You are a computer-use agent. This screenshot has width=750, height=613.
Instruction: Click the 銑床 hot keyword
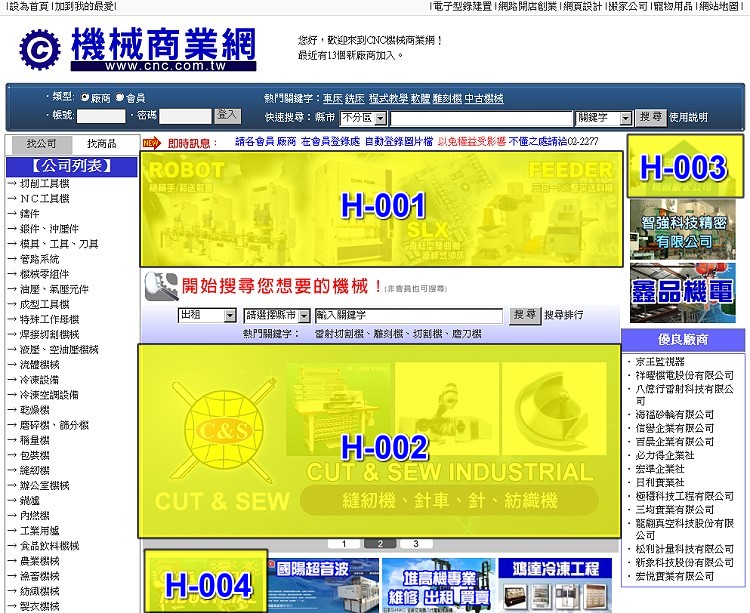pos(355,99)
